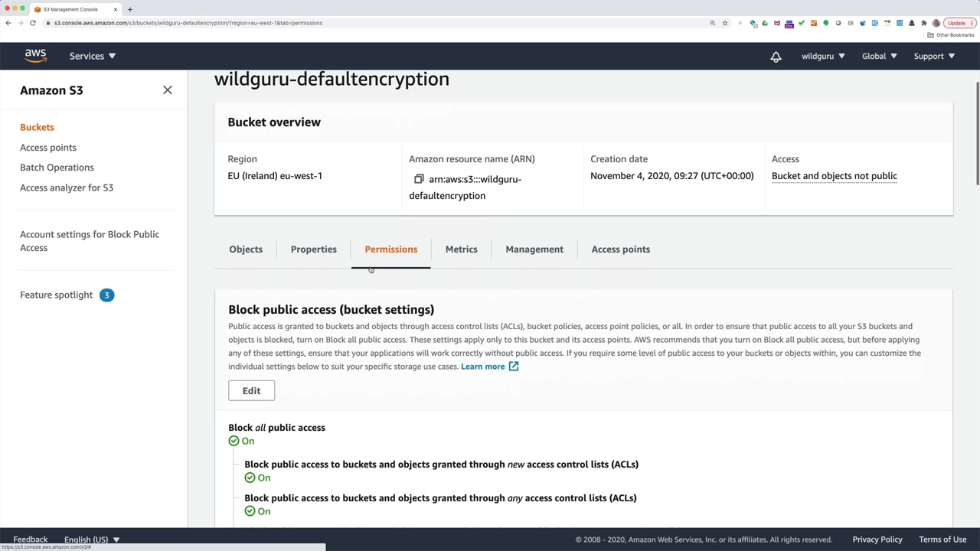The width and height of the screenshot is (980, 551).
Task: Open Access analyzer for S3 link
Action: [67, 187]
